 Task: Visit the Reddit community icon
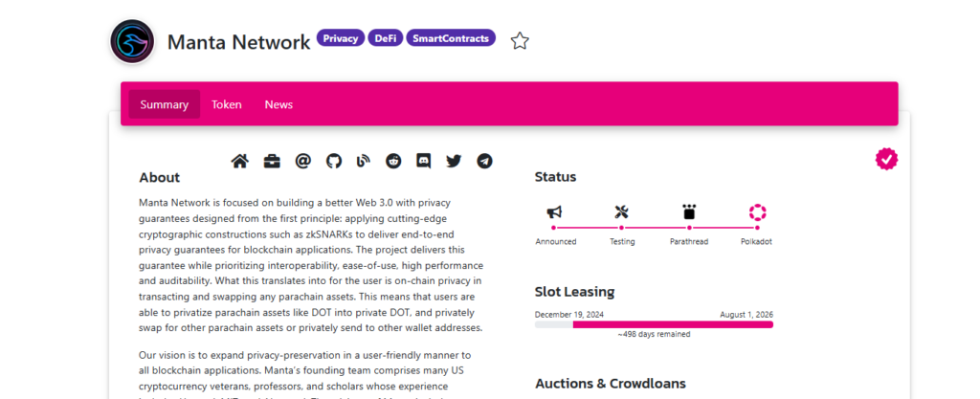pyautogui.click(x=393, y=161)
